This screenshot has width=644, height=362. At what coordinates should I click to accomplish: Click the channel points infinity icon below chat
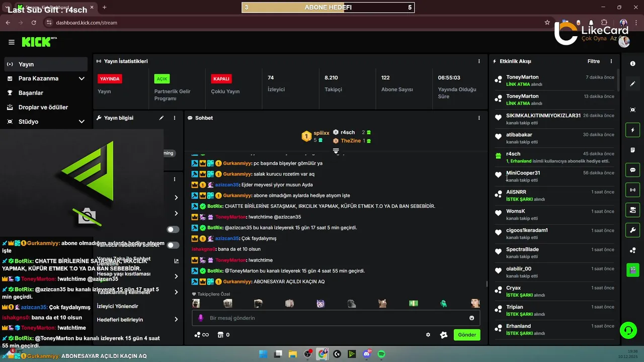[x=202, y=335]
